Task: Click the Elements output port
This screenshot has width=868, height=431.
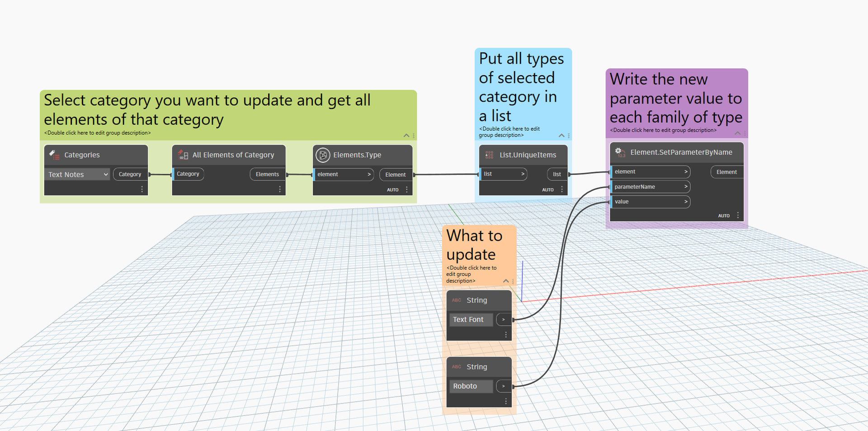Action: [267, 174]
